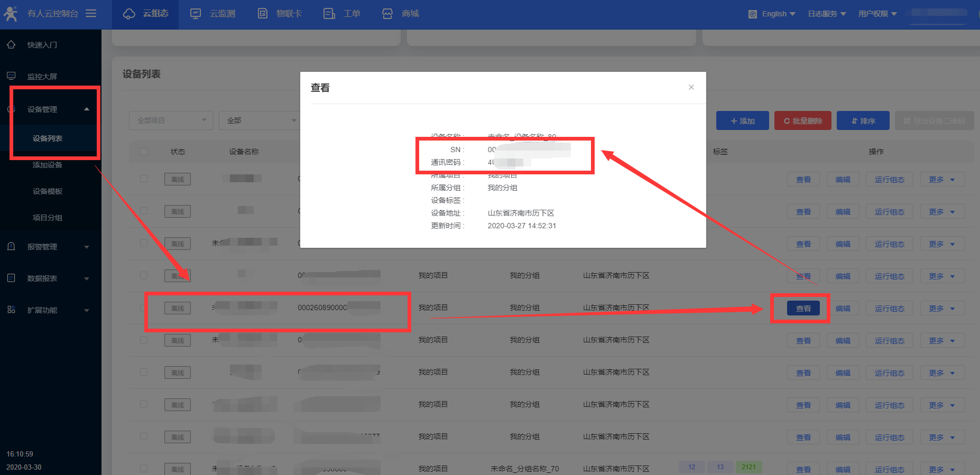Click the 商城 shop icon

coord(387,14)
